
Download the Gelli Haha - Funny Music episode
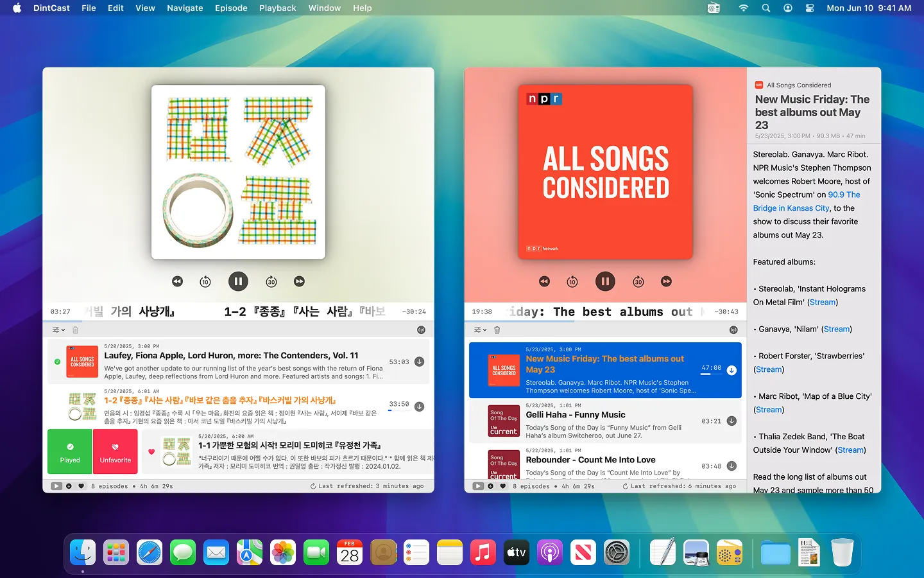coord(732,421)
